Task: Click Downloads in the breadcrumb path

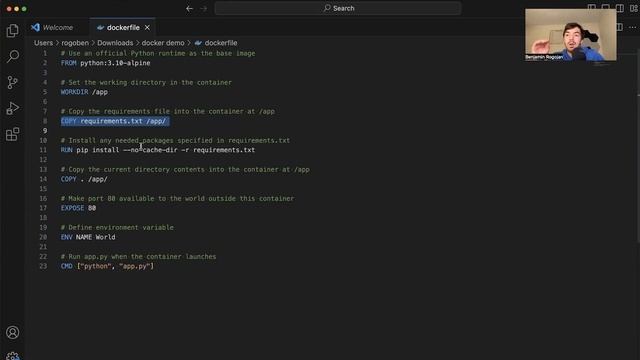Action: point(115,43)
